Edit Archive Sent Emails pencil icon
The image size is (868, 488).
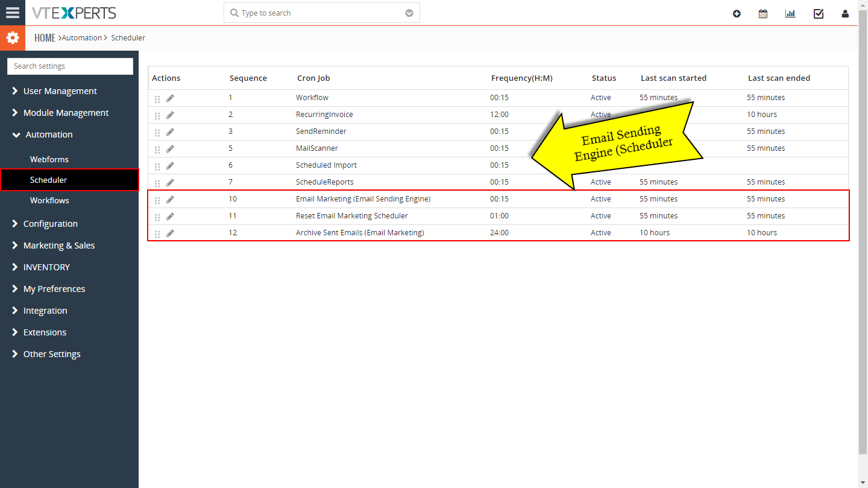(x=170, y=233)
